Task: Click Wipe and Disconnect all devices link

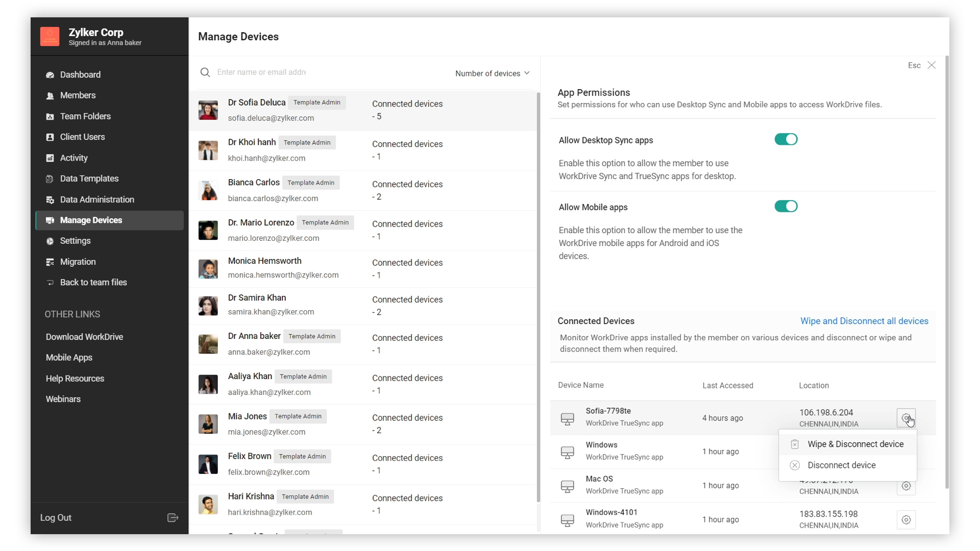Action: pos(864,321)
